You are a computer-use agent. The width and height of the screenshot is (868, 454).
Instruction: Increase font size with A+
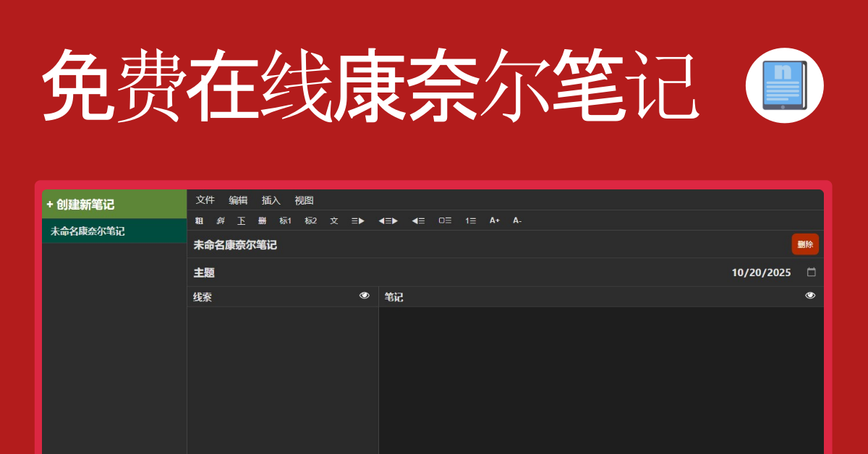[x=495, y=220]
